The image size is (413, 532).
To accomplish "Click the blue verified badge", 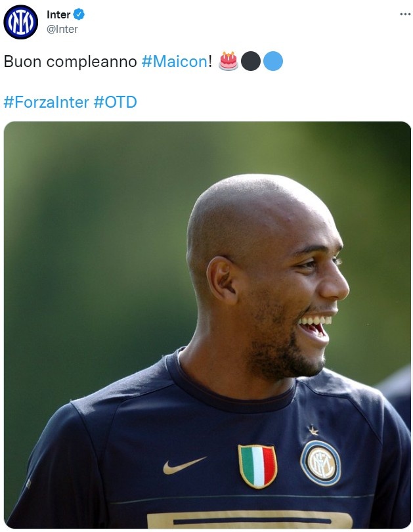I will coord(79,14).
